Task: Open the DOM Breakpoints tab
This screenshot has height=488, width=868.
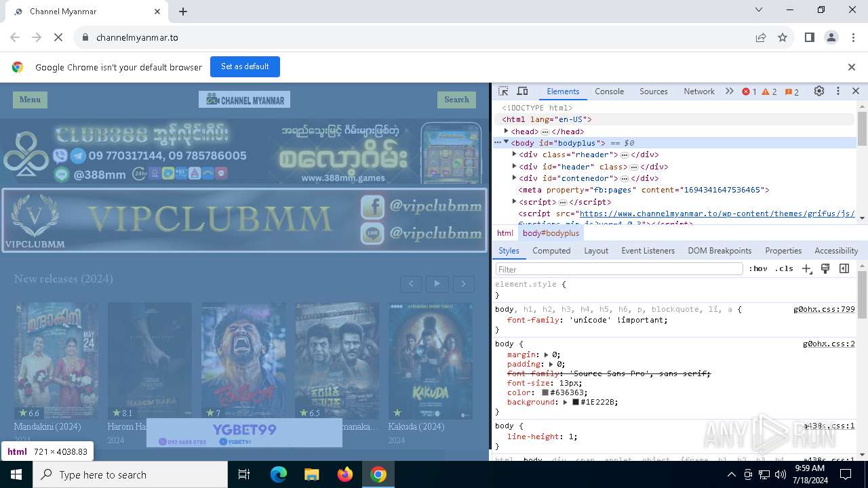Action: click(719, 251)
